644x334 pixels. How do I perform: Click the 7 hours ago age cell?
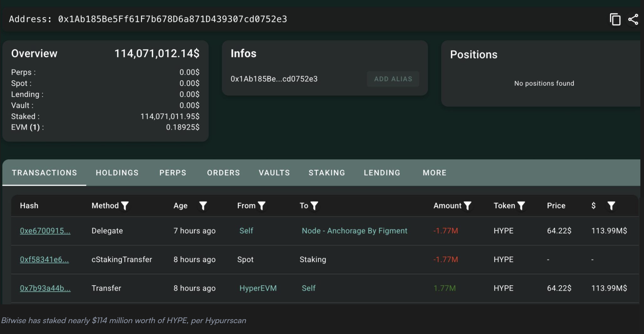coord(195,231)
